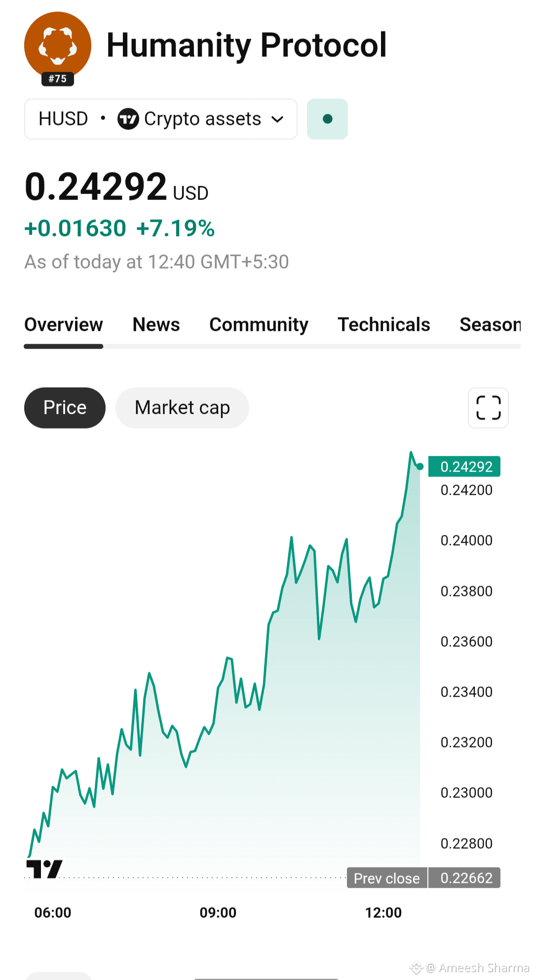Tap the green market-status dot indicator
Screen dimensions: 533x980
click(327, 119)
